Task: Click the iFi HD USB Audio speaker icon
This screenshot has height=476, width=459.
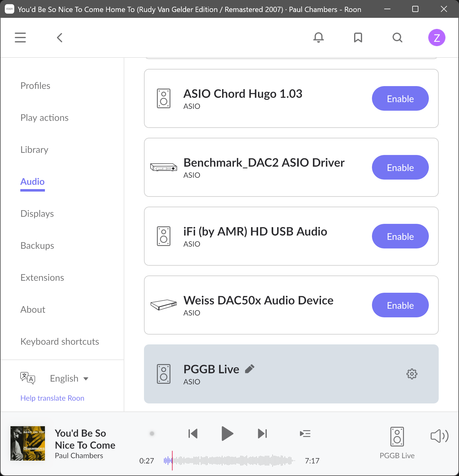Action: pyautogui.click(x=164, y=236)
